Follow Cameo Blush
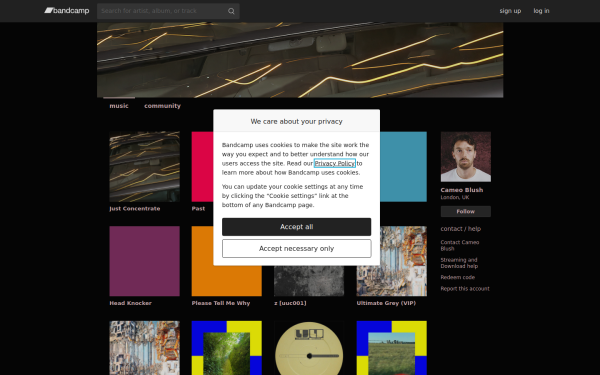The height and width of the screenshot is (375, 600). coord(466,211)
